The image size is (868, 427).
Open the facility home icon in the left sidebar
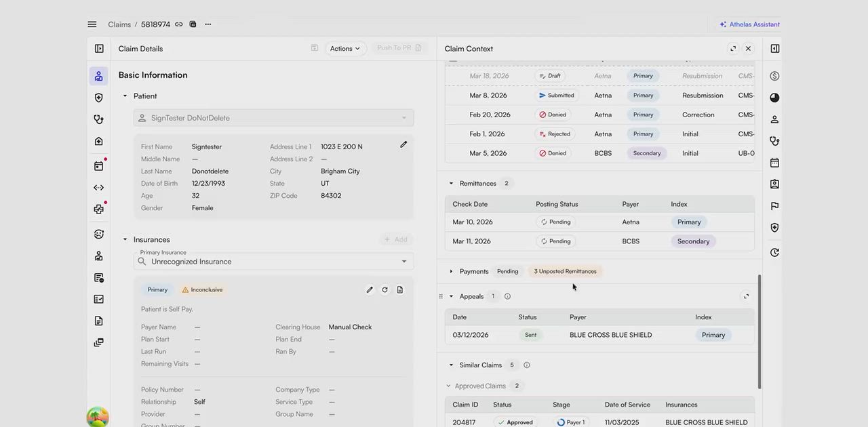click(x=98, y=141)
